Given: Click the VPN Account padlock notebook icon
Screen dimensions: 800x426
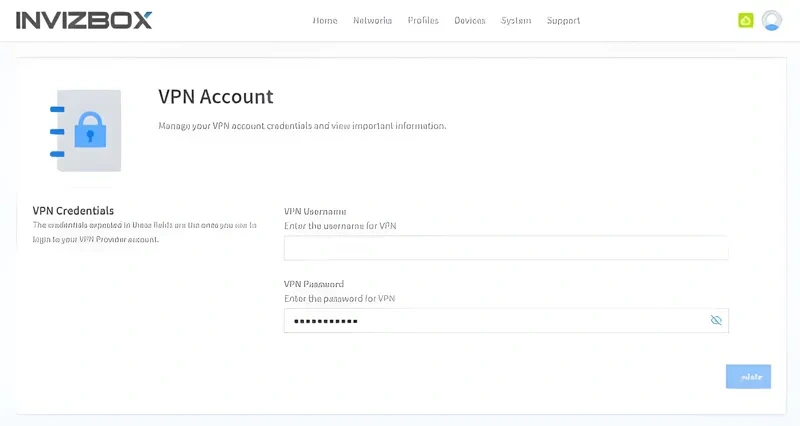Looking at the screenshot, I should pos(86,130).
